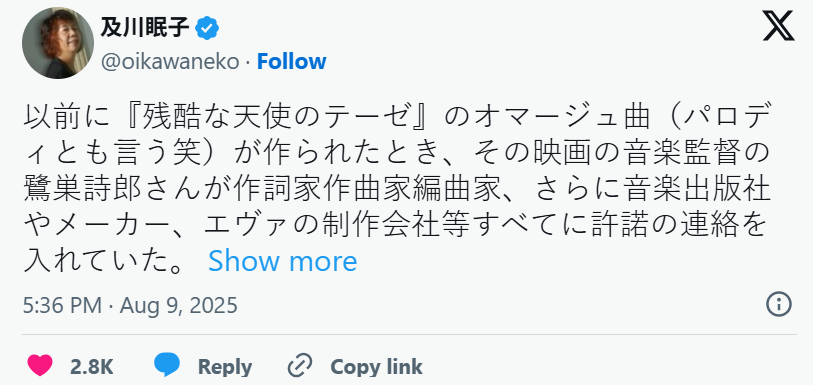The width and height of the screenshot is (813, 385).
Task: Click the Aug 9, 2025 date
Action: point(179,305)
